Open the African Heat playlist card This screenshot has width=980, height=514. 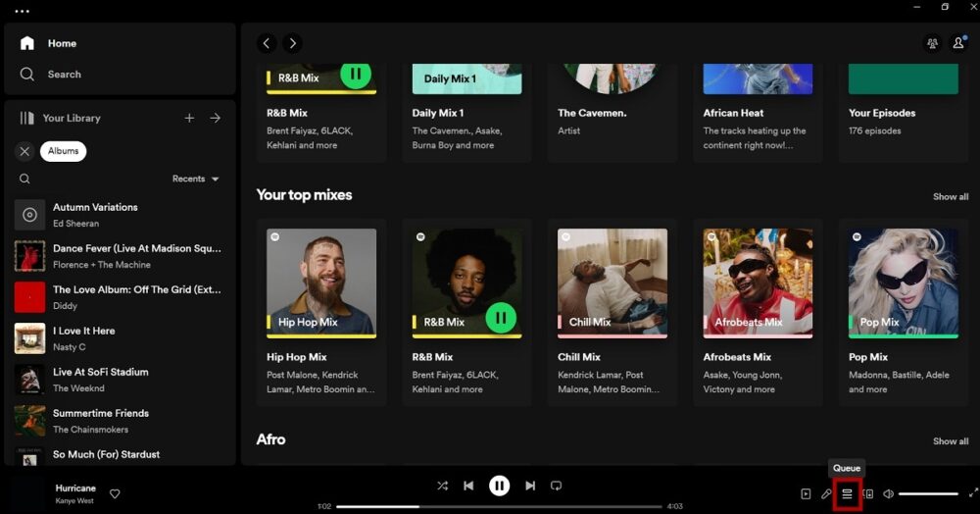coord(759,113)
